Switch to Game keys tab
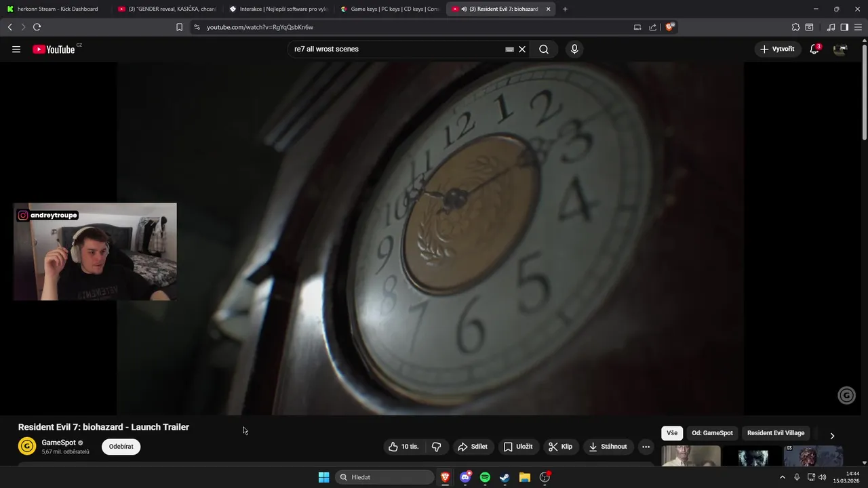Image resolution: width=868 pixels, height=488 pixels. pos(390,9)
